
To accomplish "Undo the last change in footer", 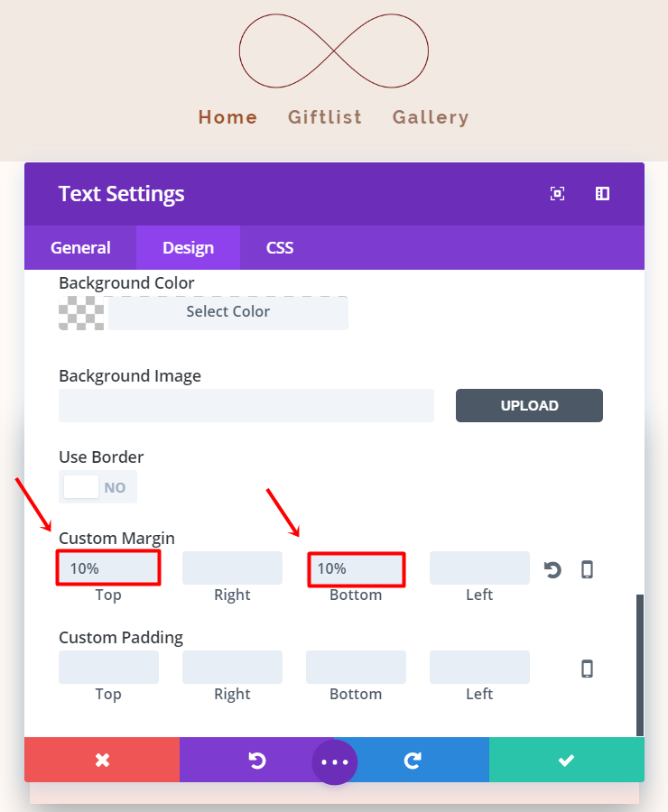I will click(256, 760).
